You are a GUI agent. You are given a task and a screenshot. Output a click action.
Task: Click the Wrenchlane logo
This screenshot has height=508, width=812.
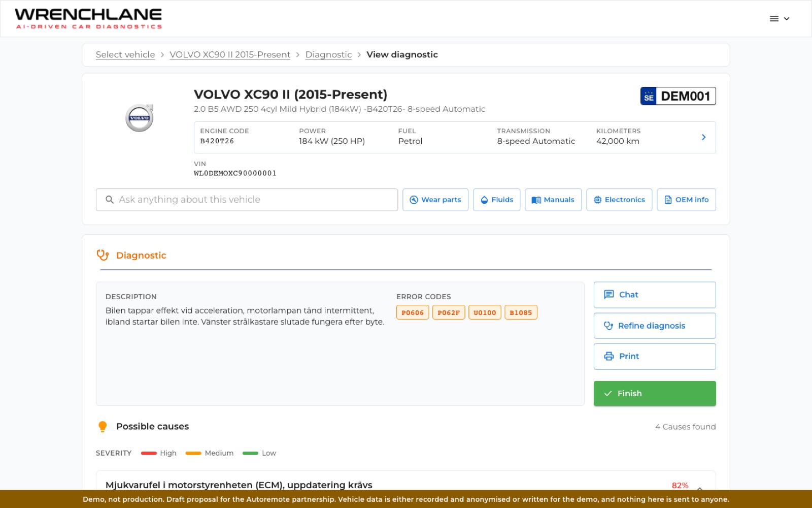(x=88, y=19)
